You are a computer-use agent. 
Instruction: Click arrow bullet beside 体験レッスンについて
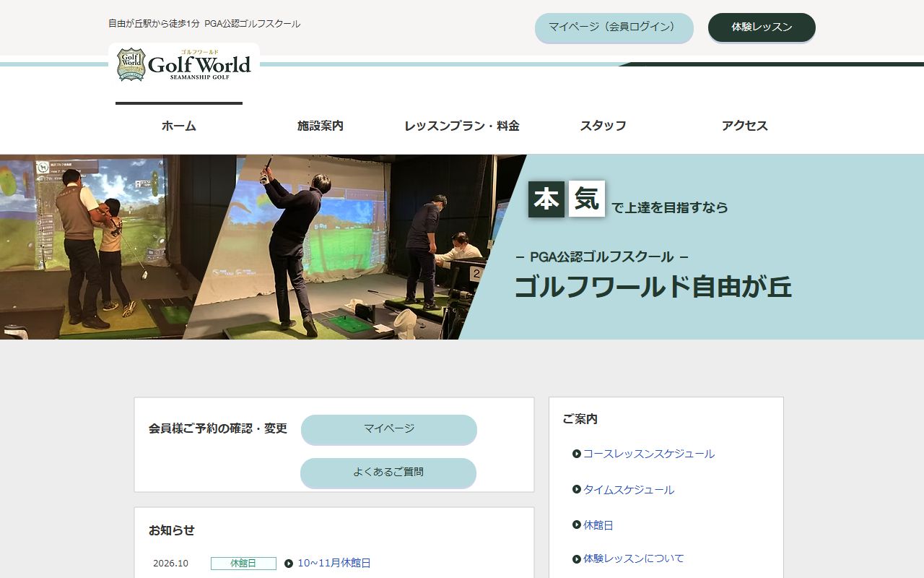coord(577,558)
